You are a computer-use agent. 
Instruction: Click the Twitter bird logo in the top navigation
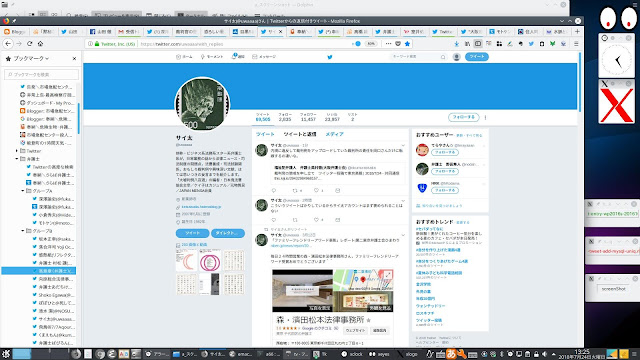click(330, 57)
